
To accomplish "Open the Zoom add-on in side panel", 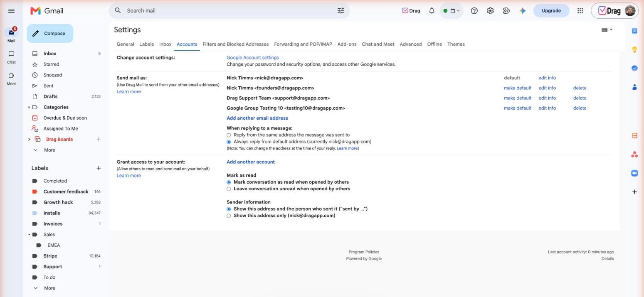I will tap(634, 173).
